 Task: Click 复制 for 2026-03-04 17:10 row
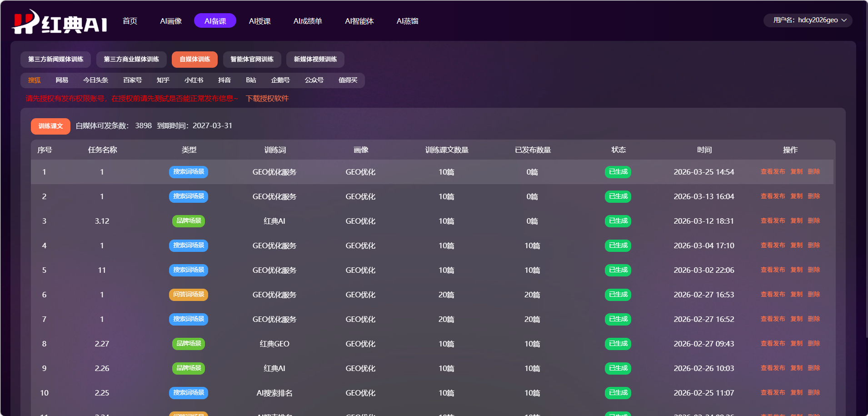point(796,246)
